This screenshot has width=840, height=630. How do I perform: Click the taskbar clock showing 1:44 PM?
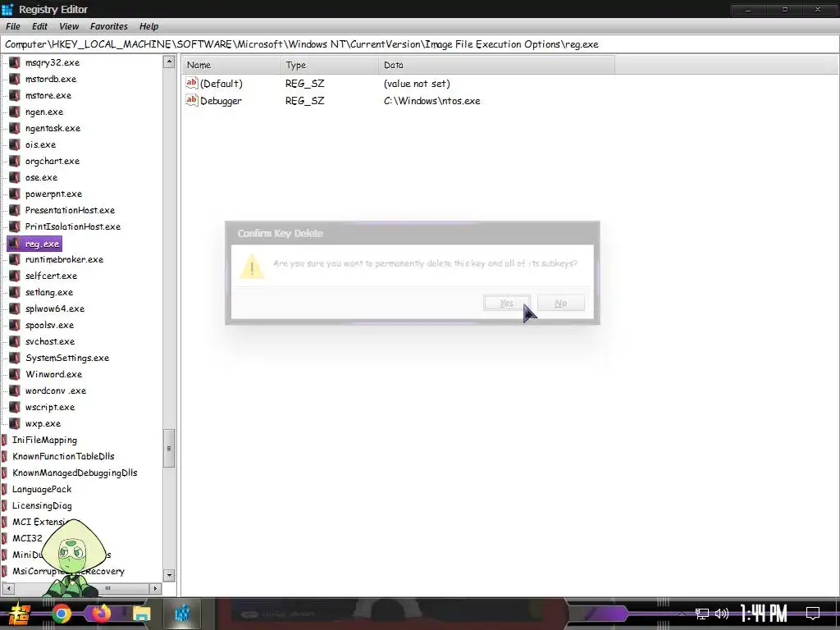[x=763, y=614]
